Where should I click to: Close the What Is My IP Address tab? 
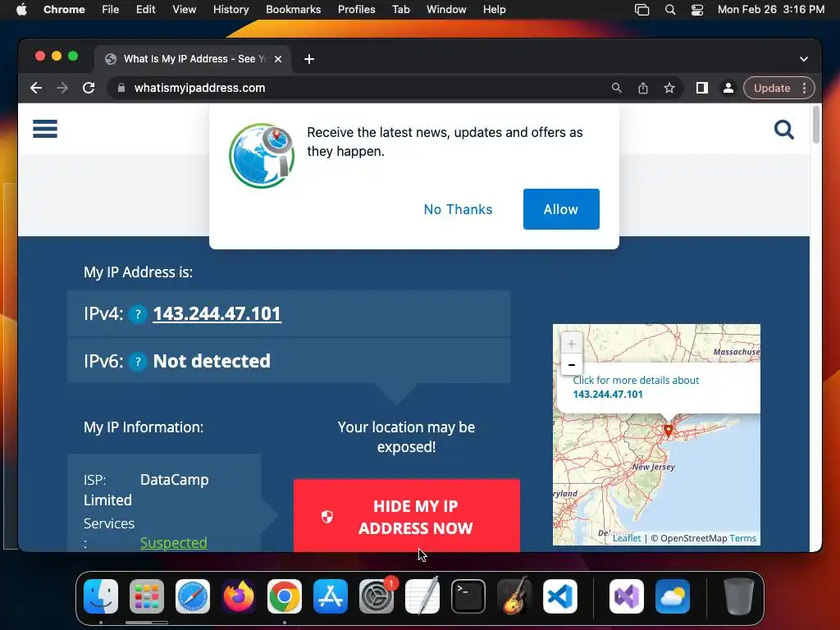[278, 59]
